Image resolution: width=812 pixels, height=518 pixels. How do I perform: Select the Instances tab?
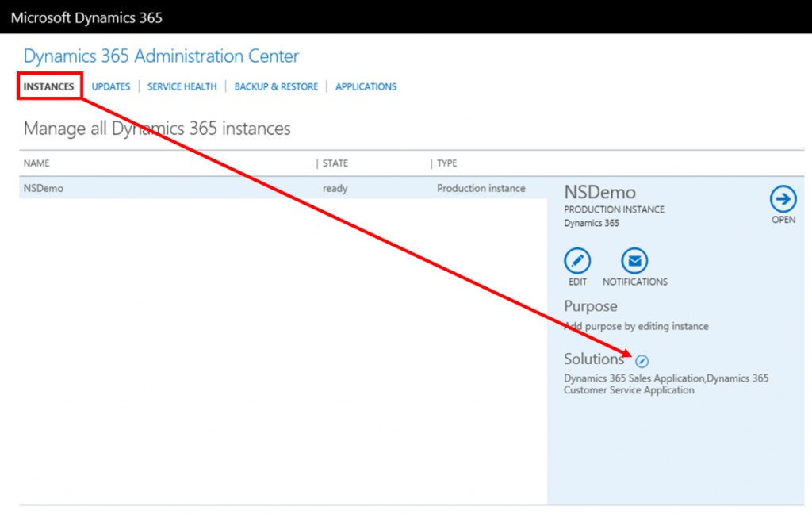[x=48, y=86]
